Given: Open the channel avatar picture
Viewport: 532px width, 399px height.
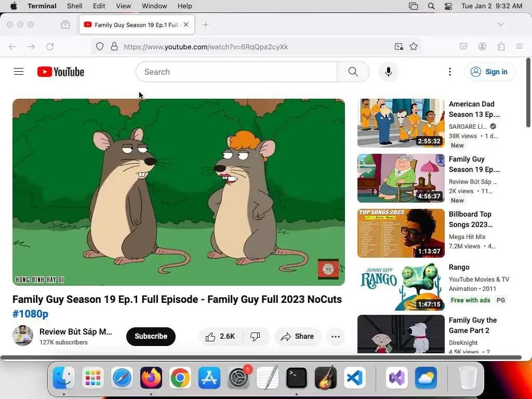Looking at the screenshot, I should (x=23, y=335).
